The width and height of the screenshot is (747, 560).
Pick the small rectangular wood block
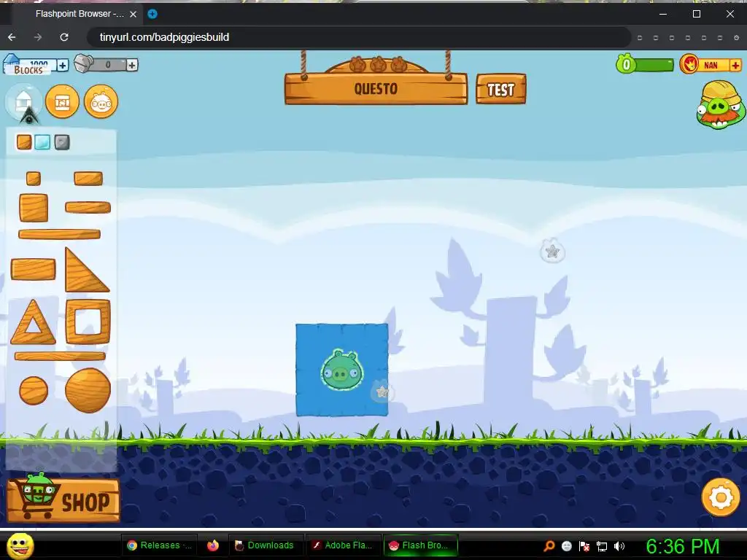tap(88, 179)
